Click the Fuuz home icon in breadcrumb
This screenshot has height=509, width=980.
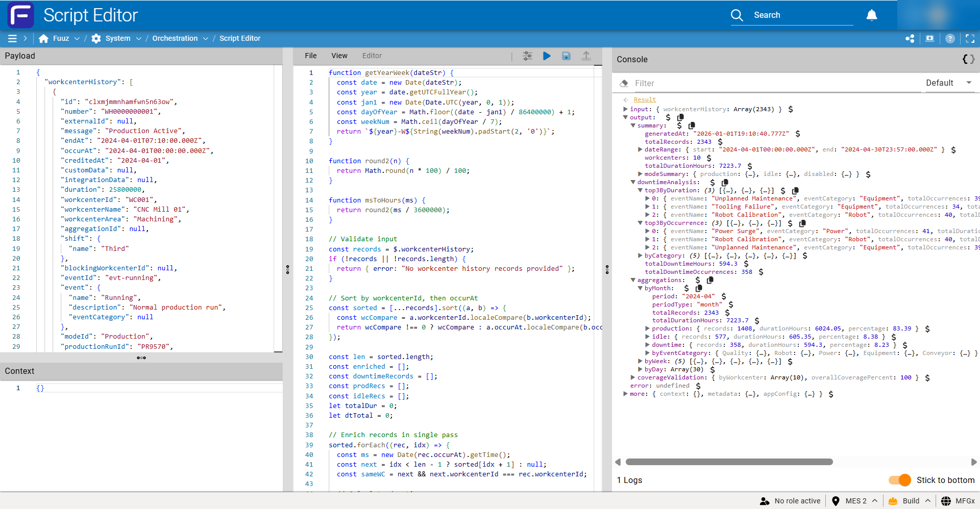[43, 38]
